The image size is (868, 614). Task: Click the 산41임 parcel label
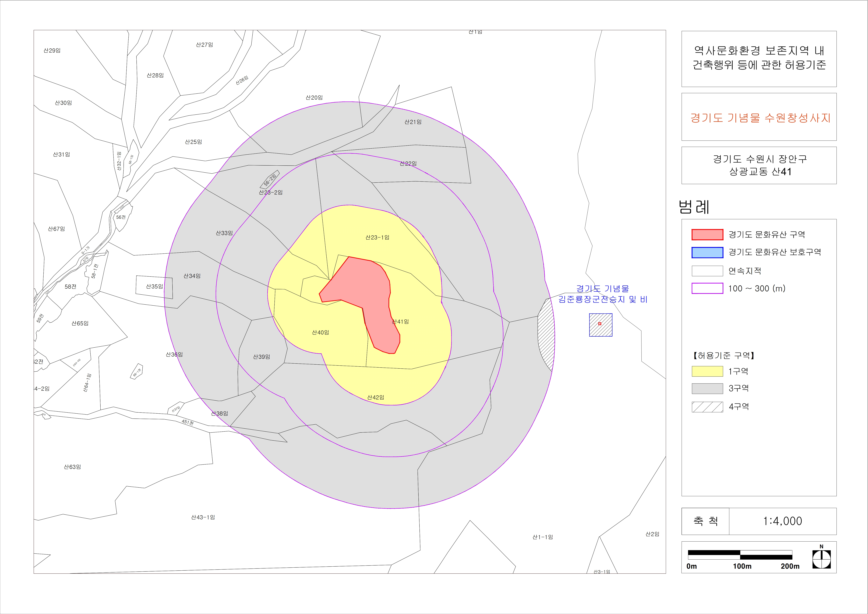coord(400,322)
